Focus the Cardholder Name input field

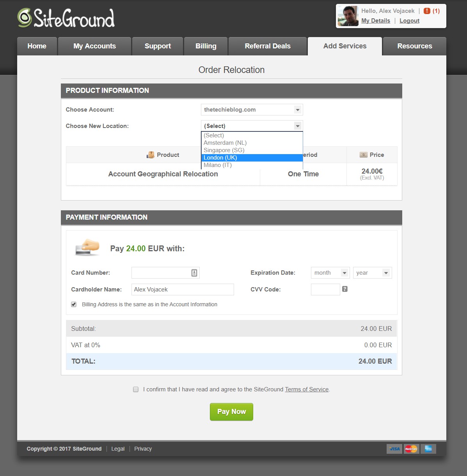coord(182,290)
